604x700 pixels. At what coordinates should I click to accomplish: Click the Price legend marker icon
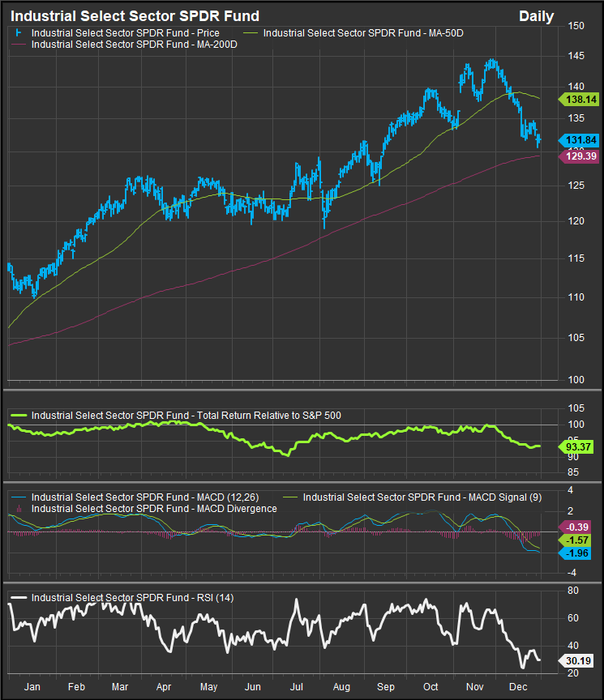click(x=19, y=33)
